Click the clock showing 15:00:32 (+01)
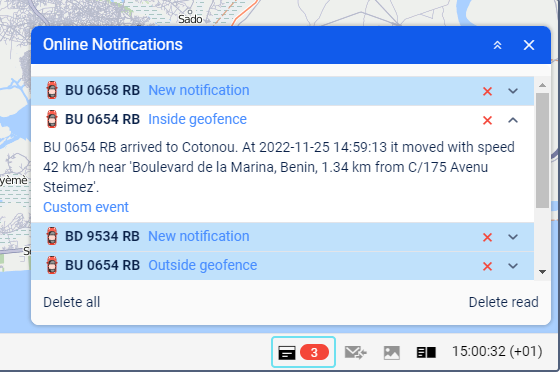Image resolution: width=560 pixels, height=372 pixels. (497, 352)
